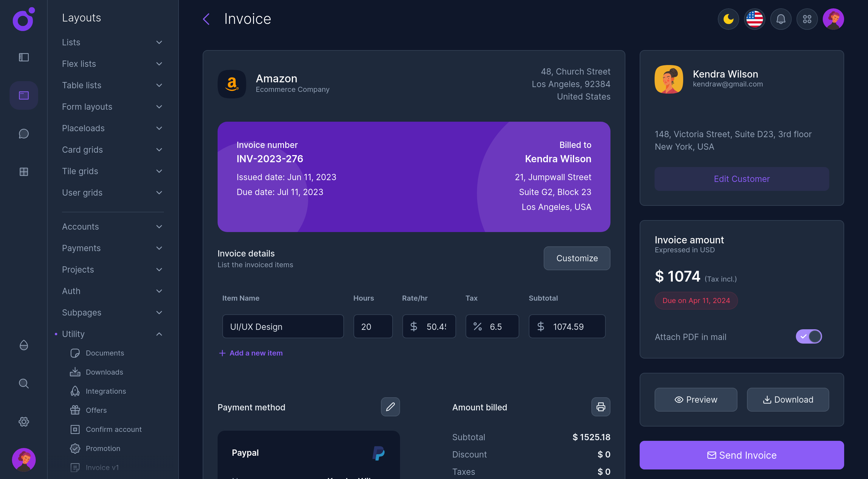Open the apps grid icon in header

tap(807, 19)
